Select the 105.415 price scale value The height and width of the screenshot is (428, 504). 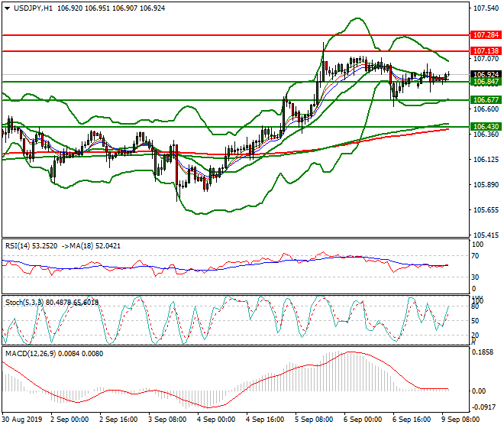486,235
